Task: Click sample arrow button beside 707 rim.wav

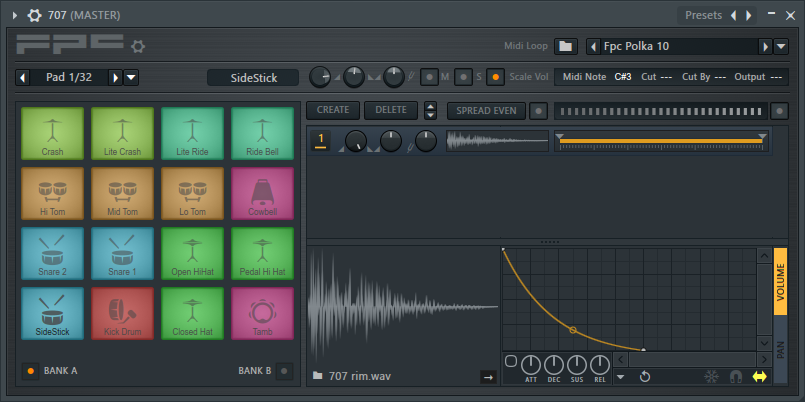Action: pos(488,377)
